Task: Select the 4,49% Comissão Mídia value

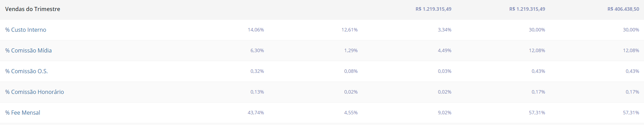Action: (x=444, y=50)
